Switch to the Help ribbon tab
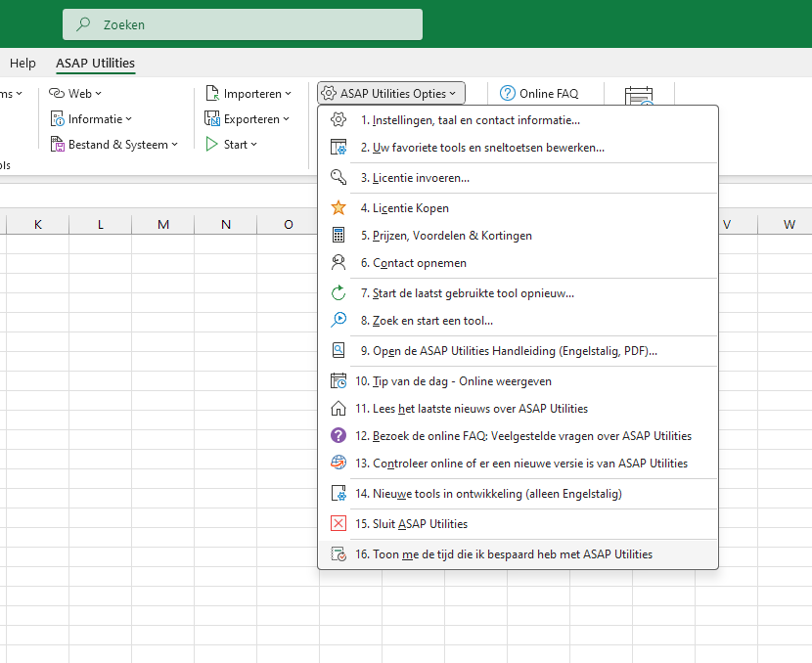 tap(23, 64)
